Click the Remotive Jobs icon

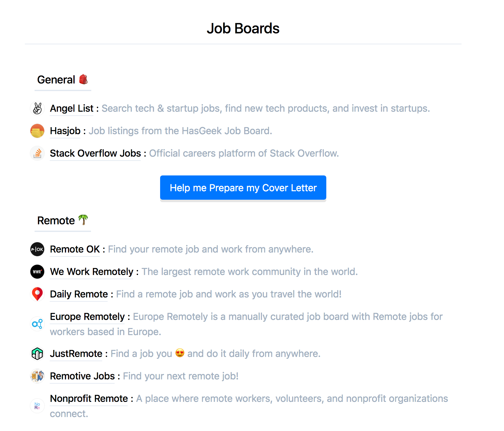(x=37, y=376)
